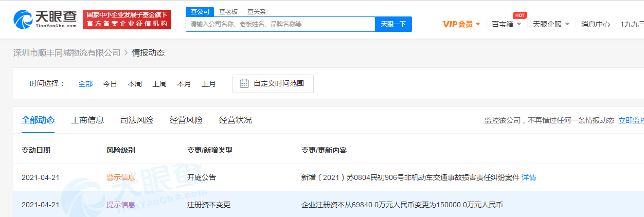Select 全部 time filter
The height and width of the screenshot is (217, 644).
coord(85,84)
